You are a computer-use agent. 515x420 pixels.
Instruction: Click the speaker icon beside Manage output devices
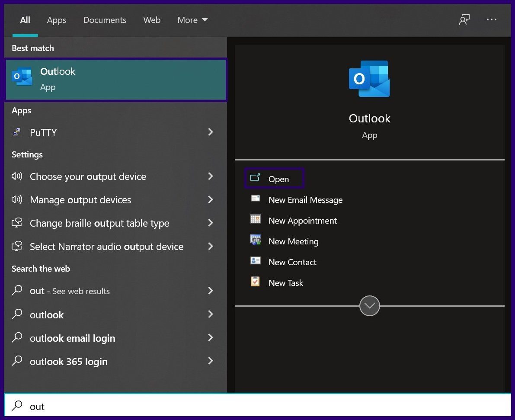17,199
